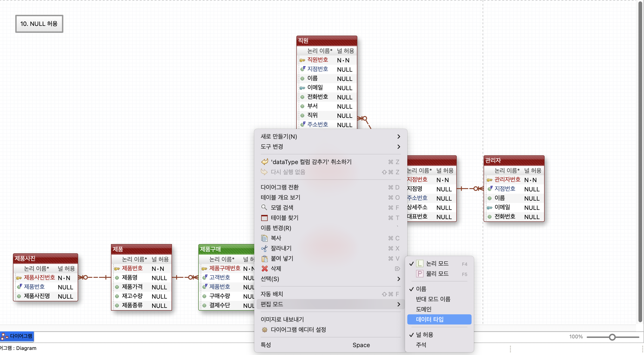Click the relationship line between 제품사진 and 제품

pyautogui.click(x=95, y=277)
